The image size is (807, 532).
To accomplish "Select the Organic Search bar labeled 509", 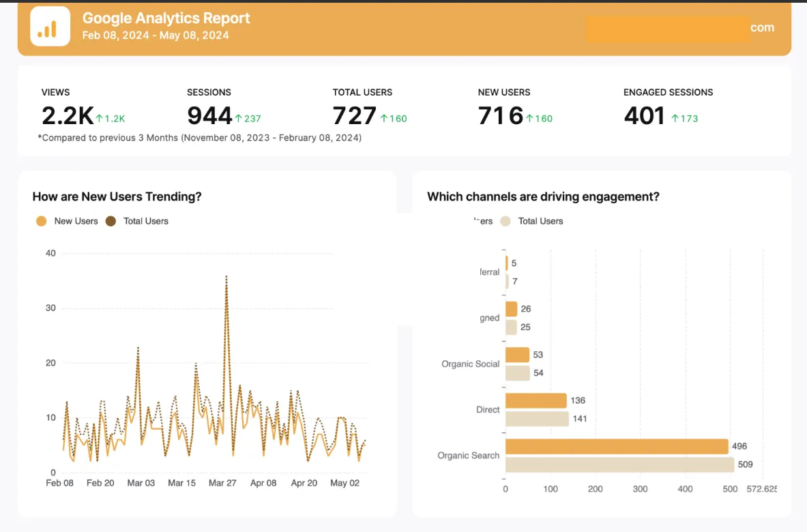I will (619, 465).
